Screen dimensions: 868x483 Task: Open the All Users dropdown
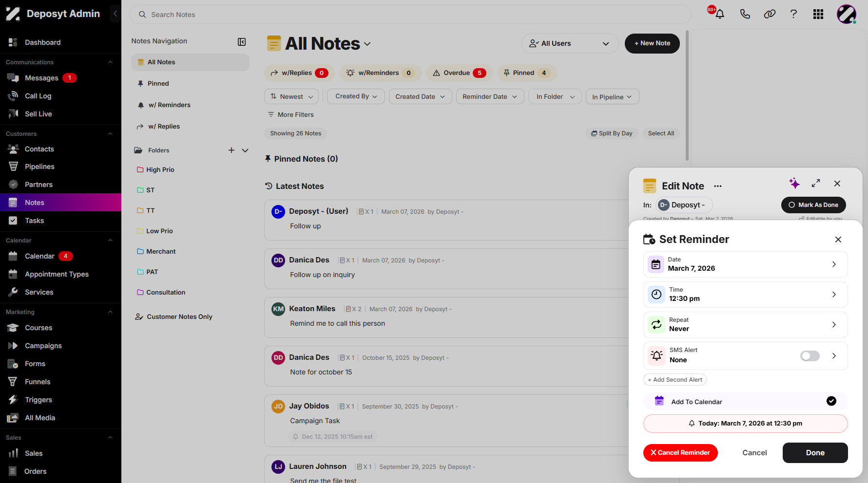(570, 43)
